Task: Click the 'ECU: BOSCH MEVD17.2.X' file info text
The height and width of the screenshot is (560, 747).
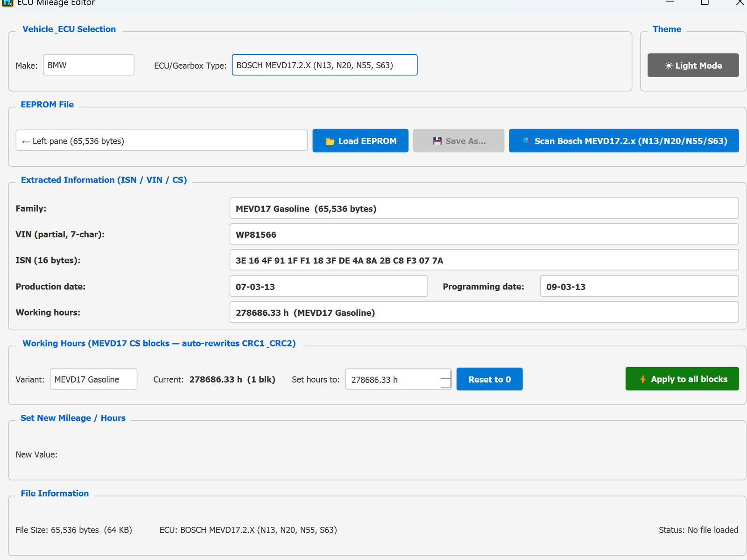Action: [248, 530]
